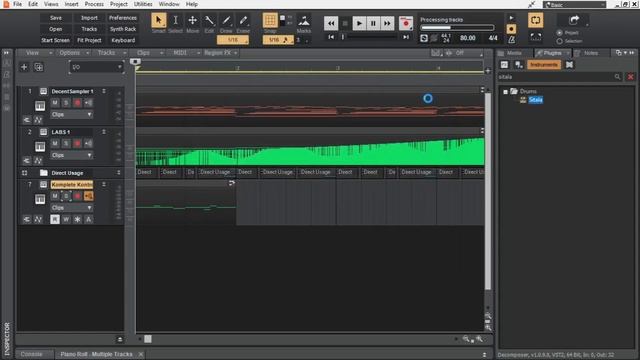Image resolution: width=640 pixels, height=360 pixels.
Task: Open Komplete Kontrol Clips dropdown
Action: click(x=71, y=208)
